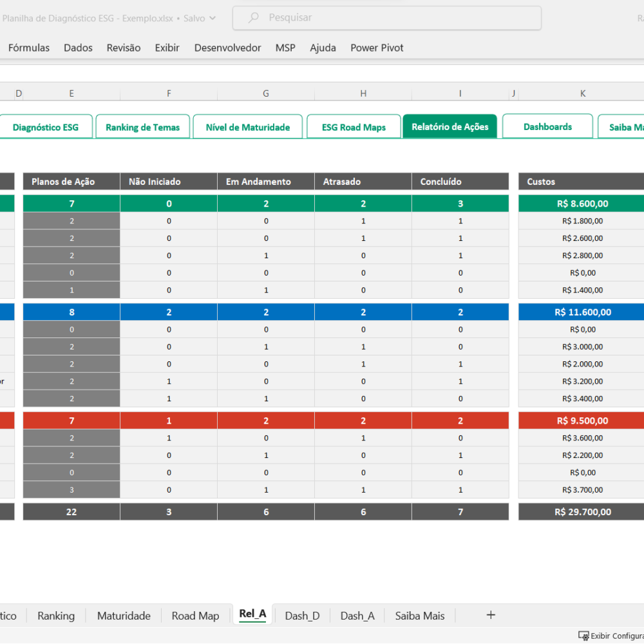Open the Power Pivot ribbon tab
This screenshot has height=644, width=644.
pyautogui.click(x=377, y=48)
